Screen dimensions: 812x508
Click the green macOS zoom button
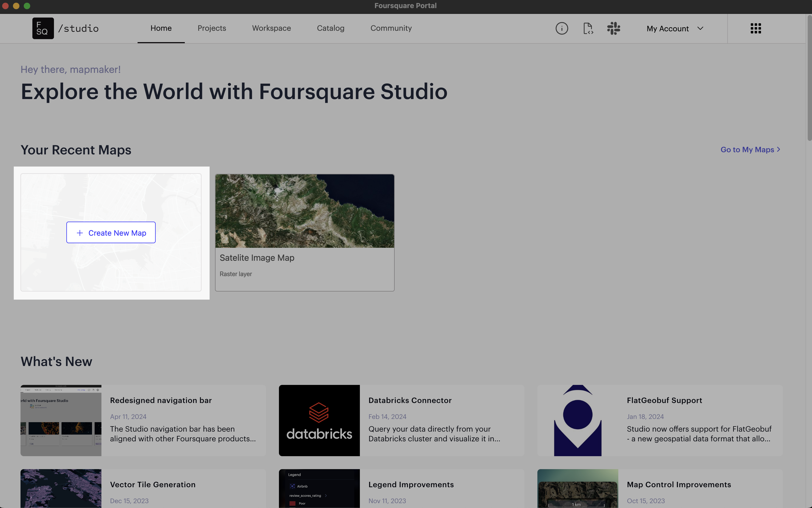pos(27,6)
